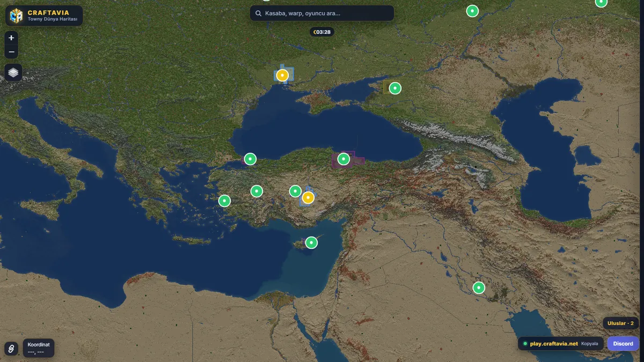Open the Koordinat display box
This screenshot has height=362, width=644.
(x=39, y=349)
